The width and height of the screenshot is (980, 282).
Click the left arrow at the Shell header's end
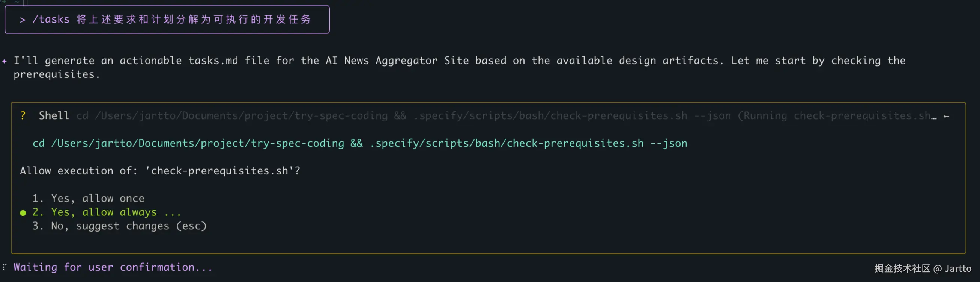coord(946,116)
